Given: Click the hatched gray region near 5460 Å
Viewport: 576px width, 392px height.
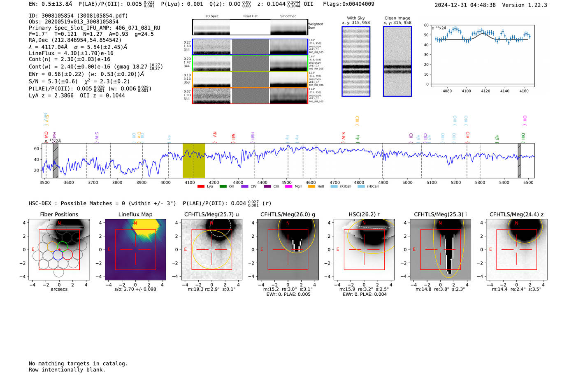Looking at the screenshot, I should point(519,160).
